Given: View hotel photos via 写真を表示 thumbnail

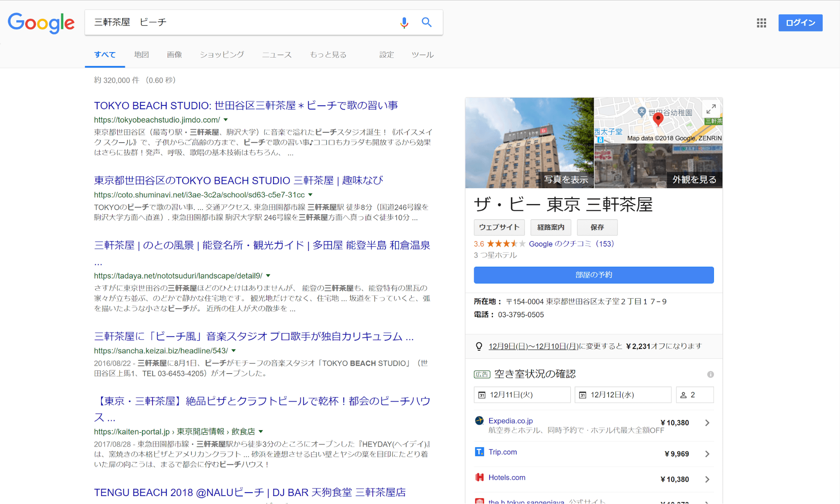Looking at the screenshot, I should tap(529, 143).
